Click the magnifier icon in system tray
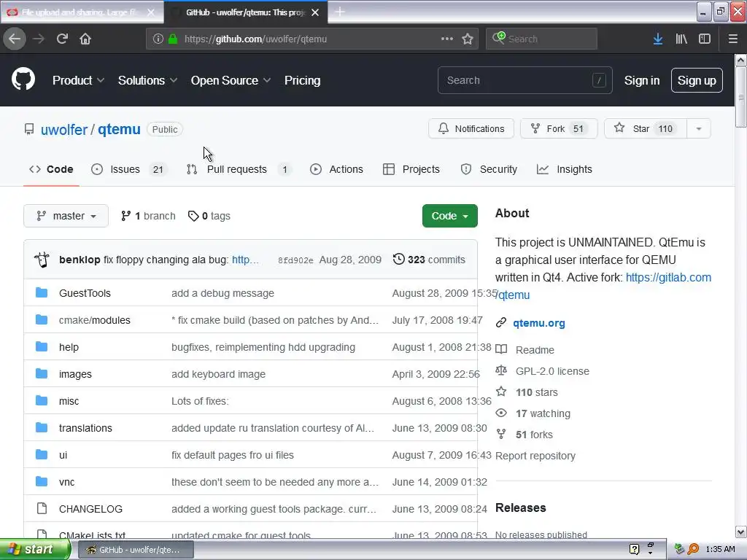 [693, 549]
